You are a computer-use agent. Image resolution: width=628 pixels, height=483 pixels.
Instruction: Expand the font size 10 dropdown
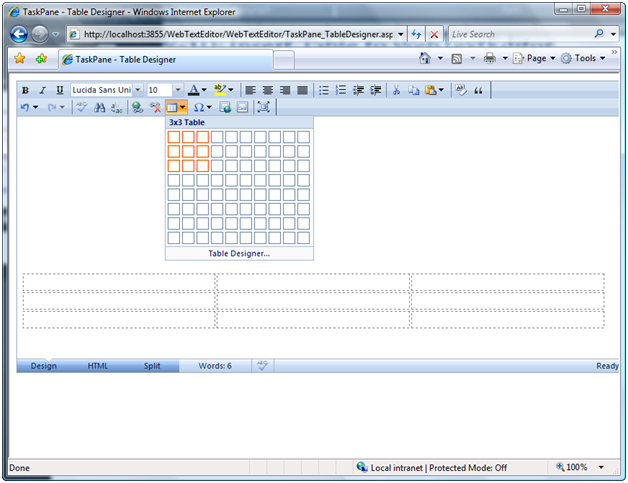178,90
